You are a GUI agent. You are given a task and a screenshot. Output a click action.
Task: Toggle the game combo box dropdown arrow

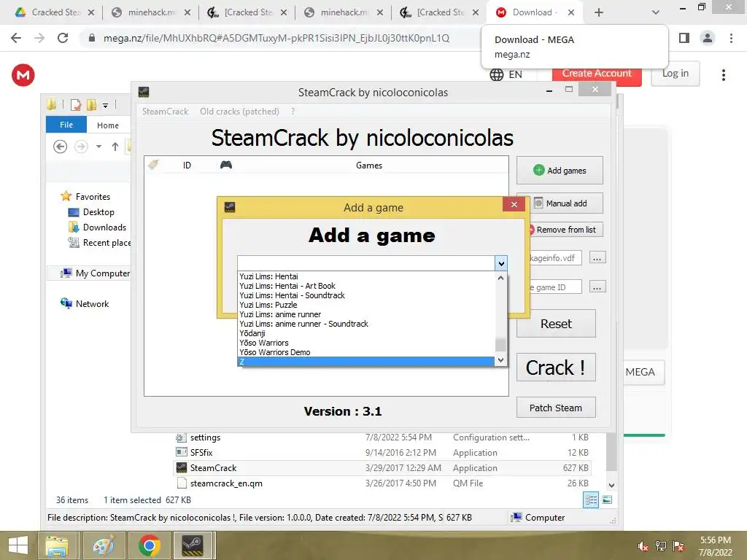(x=500, y=262)
